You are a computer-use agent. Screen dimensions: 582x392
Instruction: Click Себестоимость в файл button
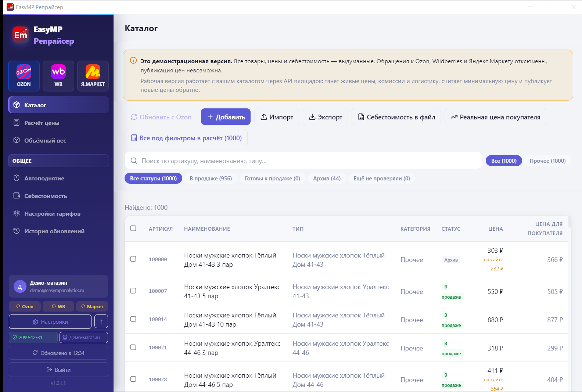pyautogui.click(x=396, y=117)
